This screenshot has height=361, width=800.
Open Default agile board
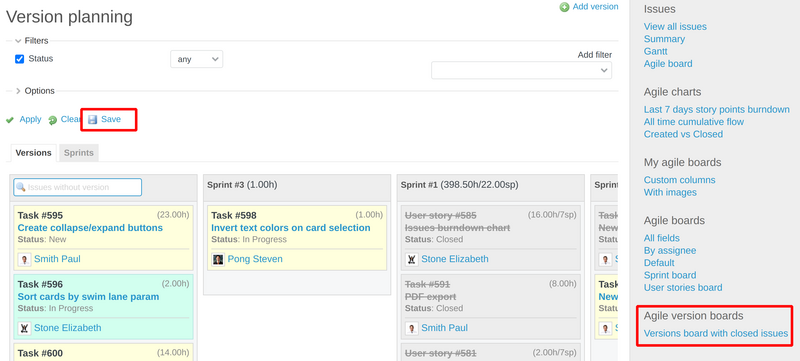[x=659, y=263]
